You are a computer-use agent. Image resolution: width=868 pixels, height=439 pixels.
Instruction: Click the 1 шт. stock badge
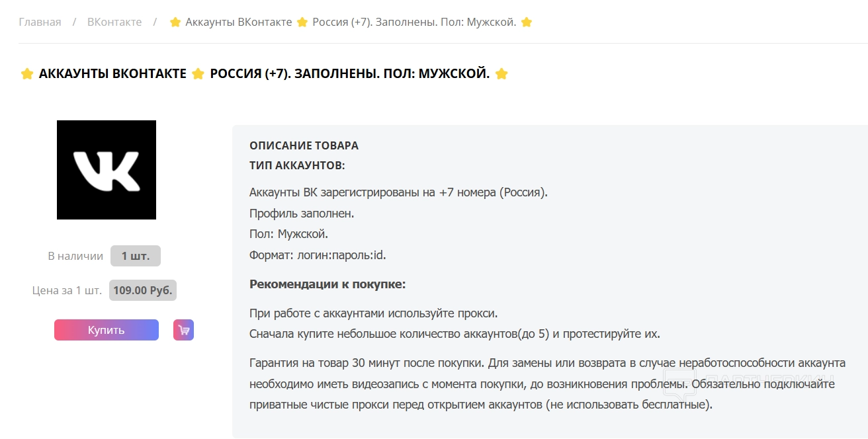pyautogui.click(x=136, y=256)
